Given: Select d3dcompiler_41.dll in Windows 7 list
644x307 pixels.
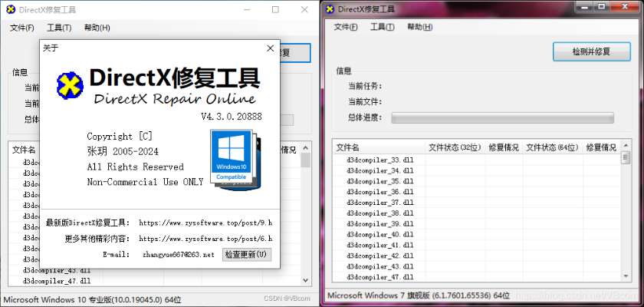Looking at the screenshot, I should click(380, 246).
